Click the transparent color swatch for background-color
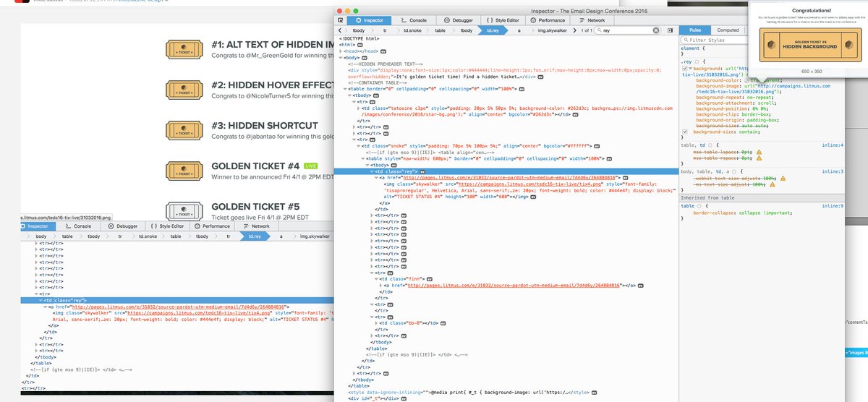The image size is (868, 402). (x=748, y=80)
